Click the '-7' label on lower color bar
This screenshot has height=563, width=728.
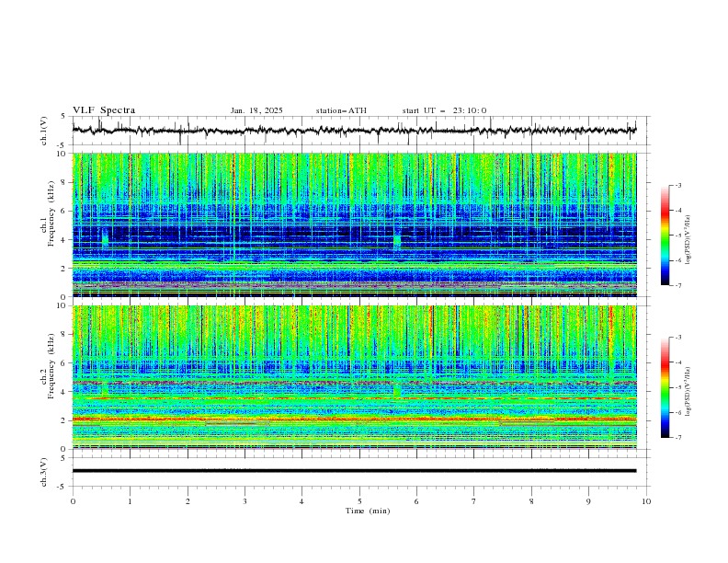677,438
